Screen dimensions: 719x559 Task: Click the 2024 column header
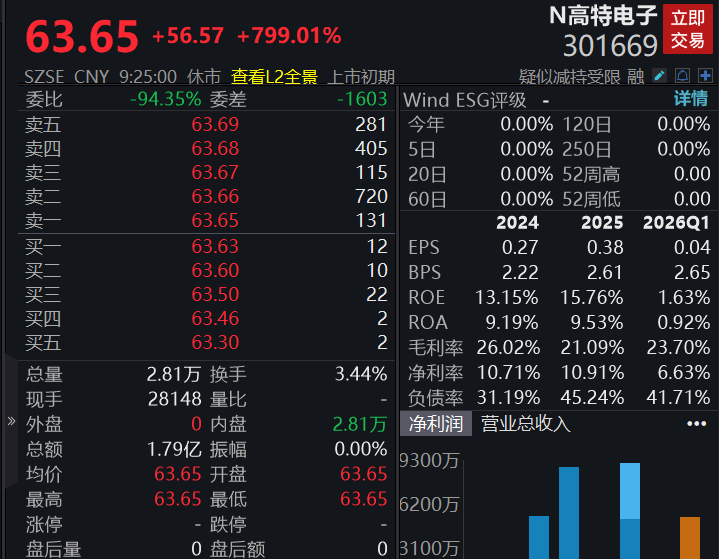(518, 223)
